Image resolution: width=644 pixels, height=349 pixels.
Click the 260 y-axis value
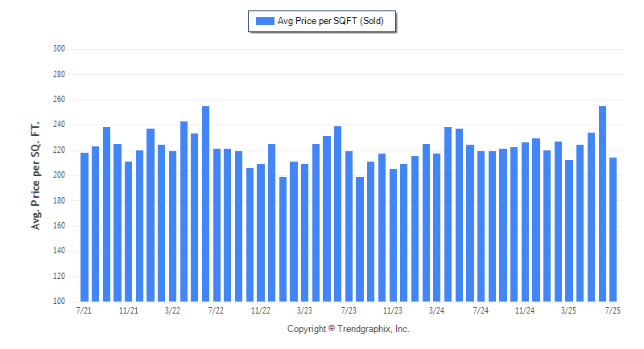tap(59, 100)
